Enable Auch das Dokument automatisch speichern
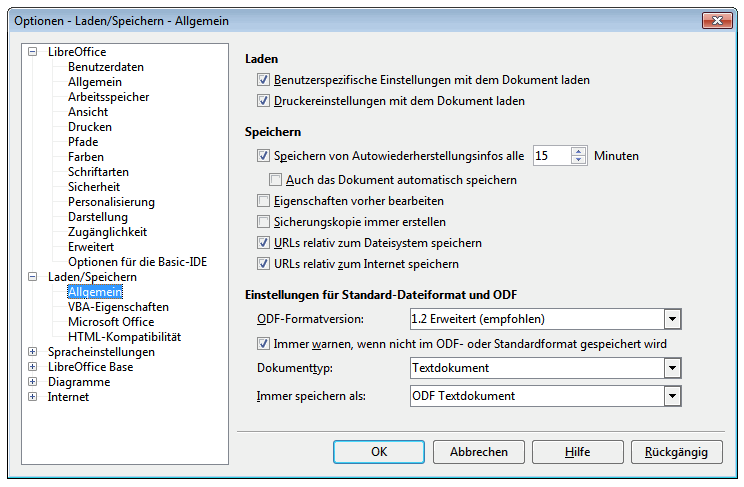 click(275, 180)
